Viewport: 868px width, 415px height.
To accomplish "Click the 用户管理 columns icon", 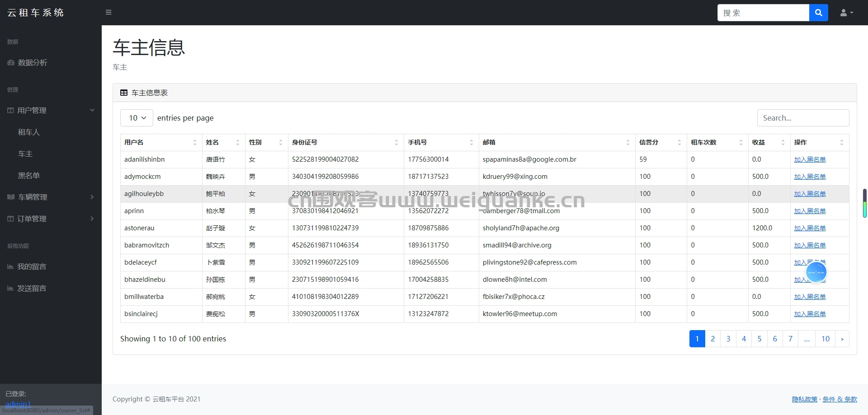I will 10,110.
